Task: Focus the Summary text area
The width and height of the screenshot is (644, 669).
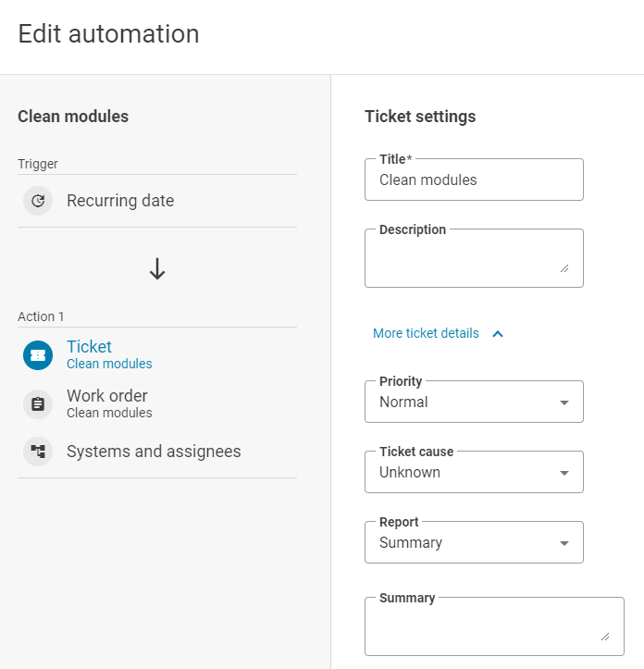Action: click(486, 629)
